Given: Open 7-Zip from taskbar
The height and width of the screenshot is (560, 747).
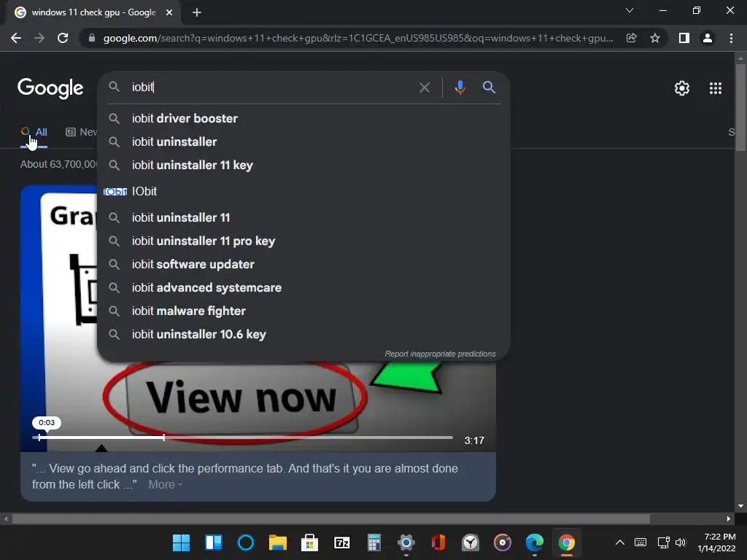Looking at the screenshot, I should pos(341,542).
